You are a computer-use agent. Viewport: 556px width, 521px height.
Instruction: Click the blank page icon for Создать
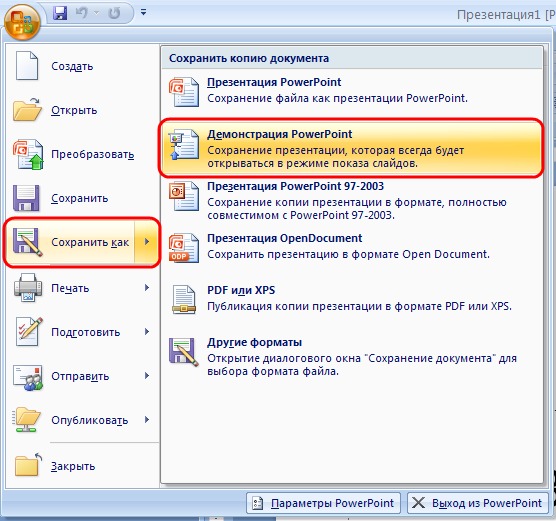(x=27, y=66)
